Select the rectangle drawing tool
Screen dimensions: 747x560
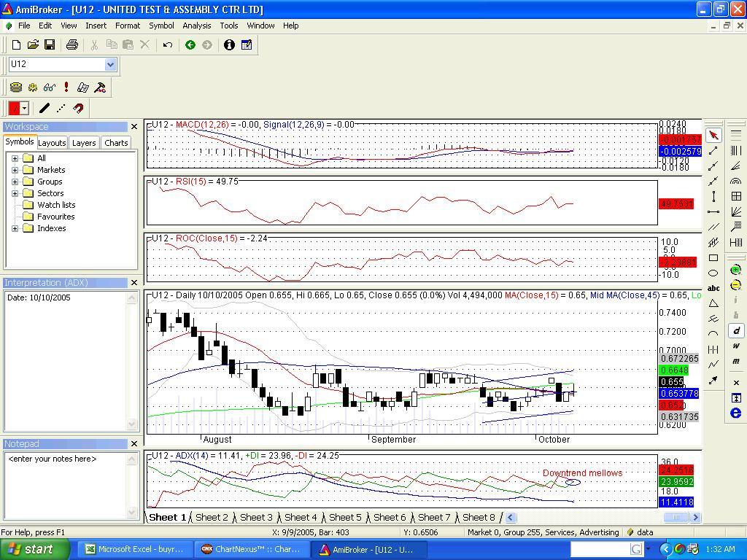[713, 257]
